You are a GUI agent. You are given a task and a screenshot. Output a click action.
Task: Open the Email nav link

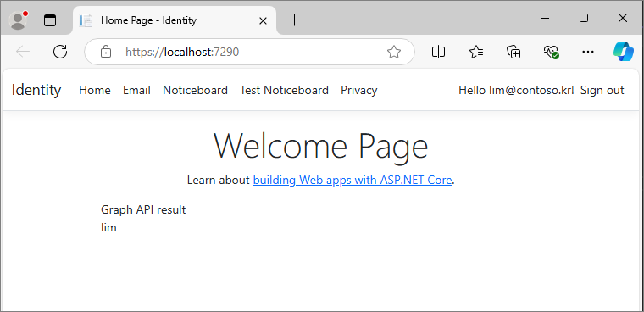[x=136, y=90]
